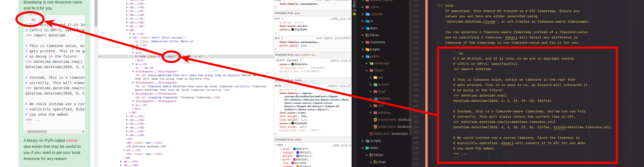Expand the border-color shorthand triangle
The height and width of the screenshot is (167, 644).
302,71
